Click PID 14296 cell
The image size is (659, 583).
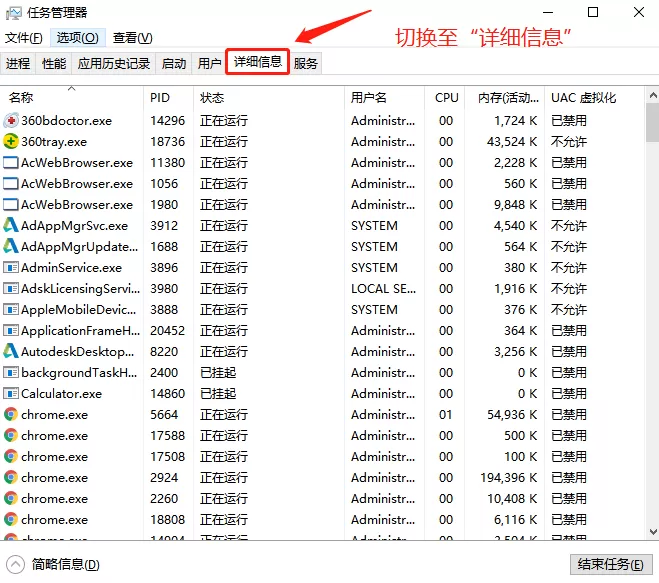(x=167, y=121)
